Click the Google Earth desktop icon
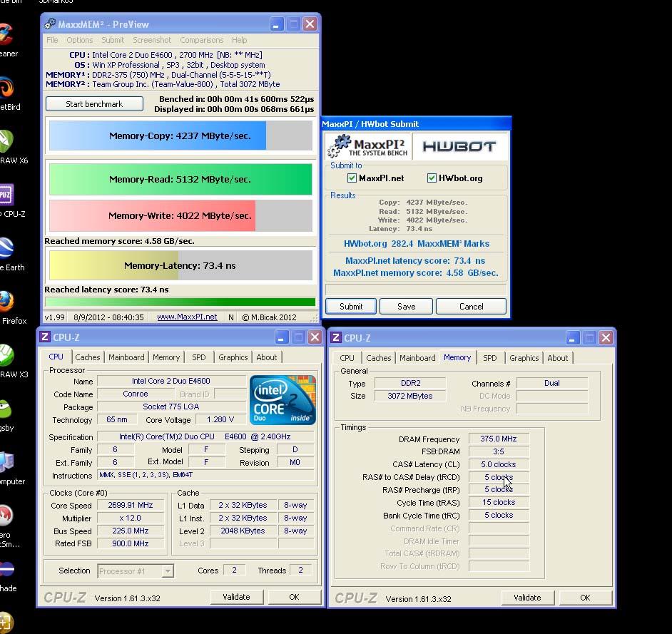Screen dimensions: 672x634 click(x=6, y=247)
